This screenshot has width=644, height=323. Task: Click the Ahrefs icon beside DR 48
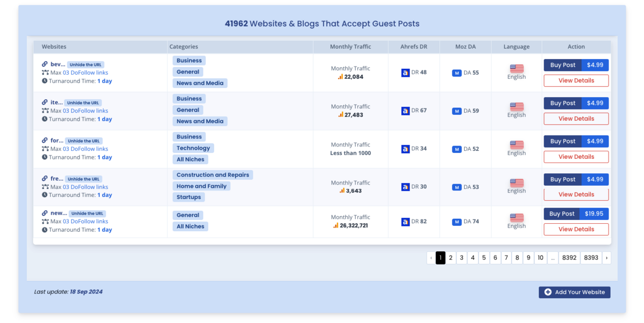405,72
